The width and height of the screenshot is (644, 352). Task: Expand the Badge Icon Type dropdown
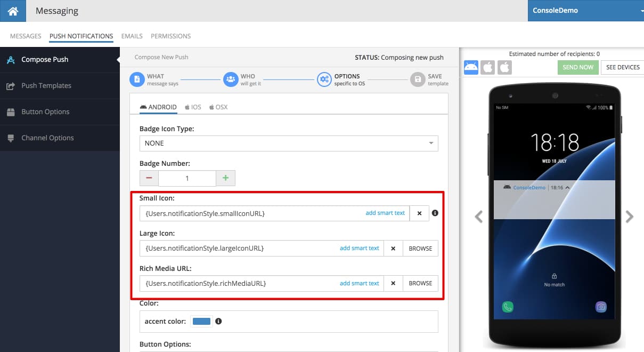point(289,143)
